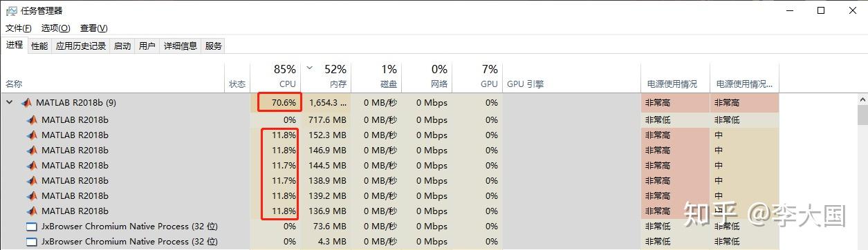Click MATLAB icon in the 146.9 MB row
The height and width of the screenshot is (250, 868).
32,150
